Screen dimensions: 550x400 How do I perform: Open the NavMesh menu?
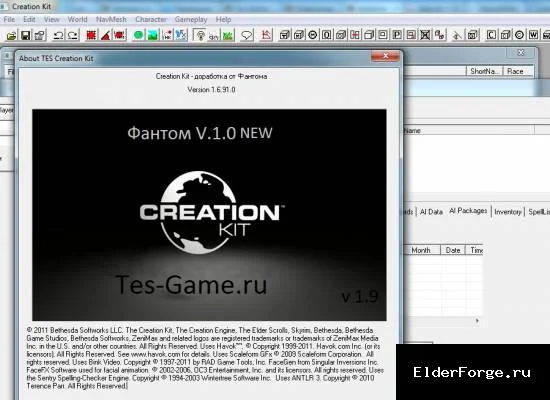(111, 20)
